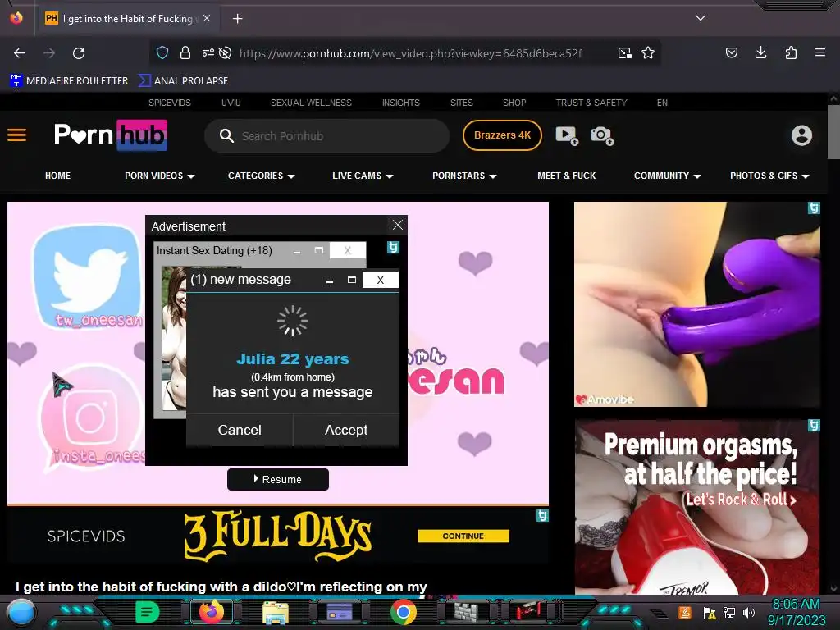Click the browser forward arrow
The image size is (840, 630).
[49, 53]
